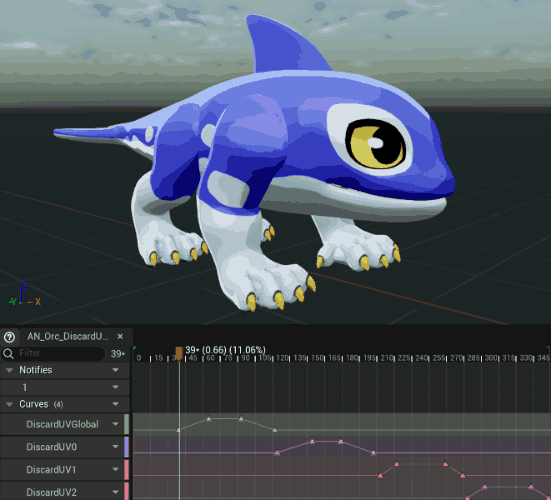The height and width of the screenshot is (500, 551).
Task: Select the last DiscardUV1 keyframe near frame 285
Action: [462, 475]
